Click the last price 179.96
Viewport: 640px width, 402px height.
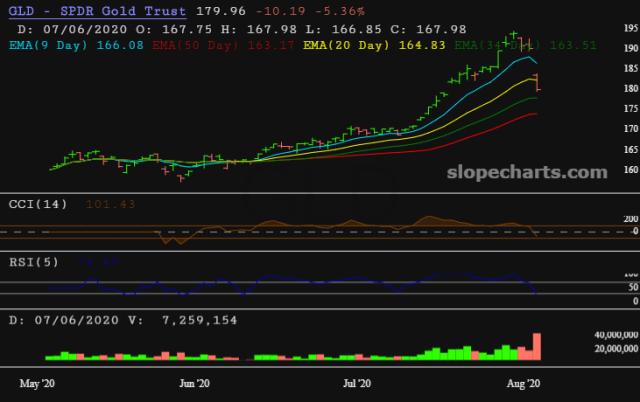point(221,11)
